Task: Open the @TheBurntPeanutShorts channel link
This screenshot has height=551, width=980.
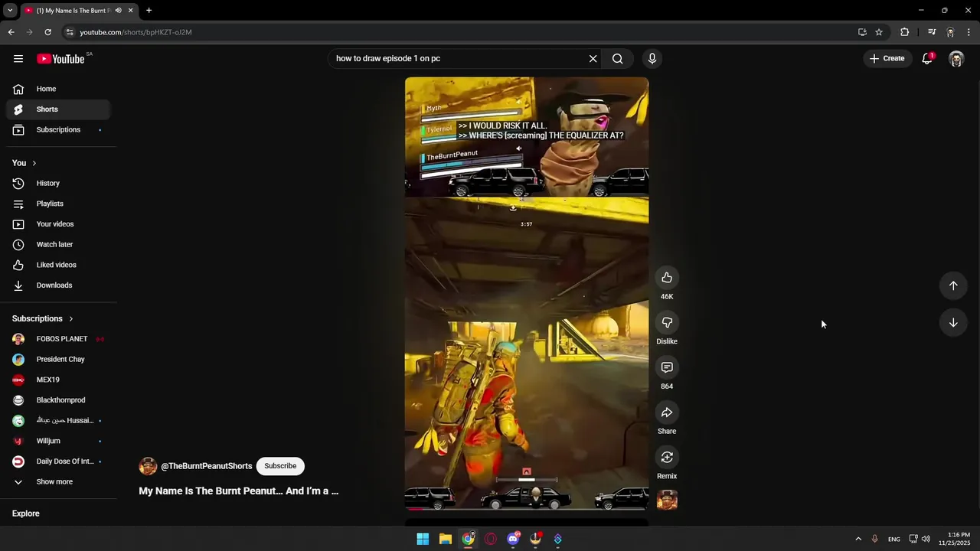Action: click(207, 466)
